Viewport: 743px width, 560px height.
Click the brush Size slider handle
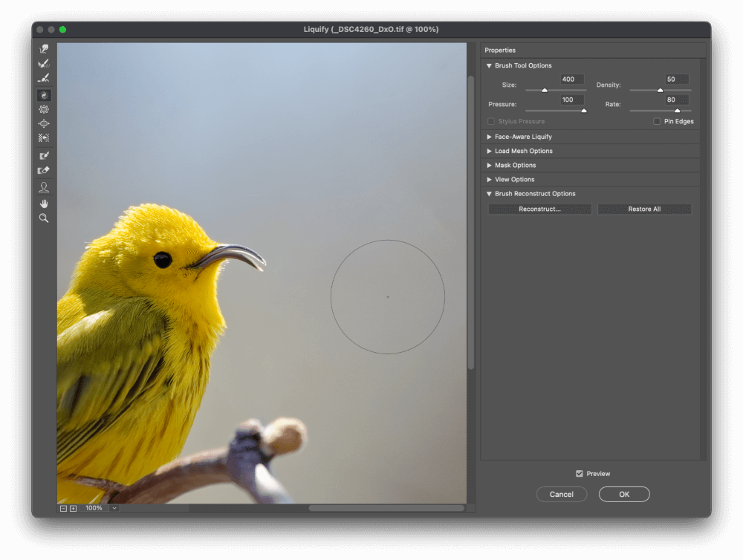click(545, 90)
